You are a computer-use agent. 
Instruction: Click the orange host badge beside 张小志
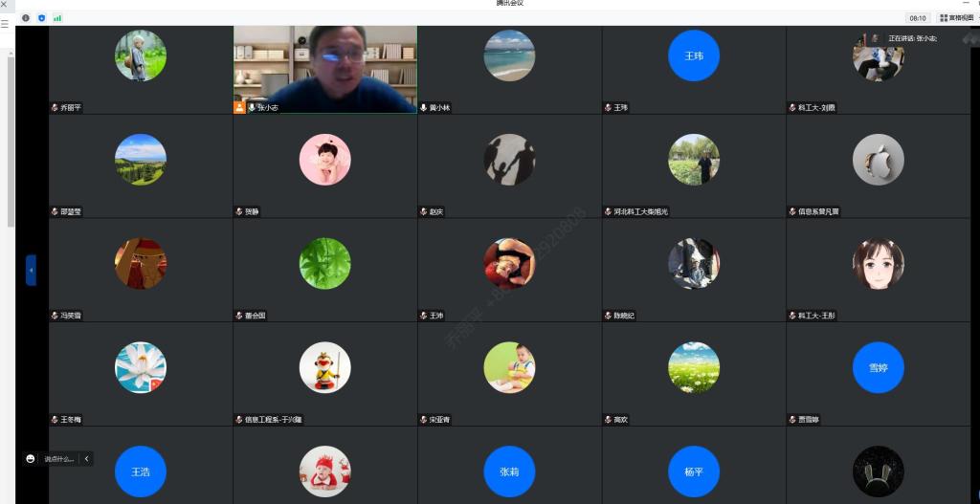(239, 108)
